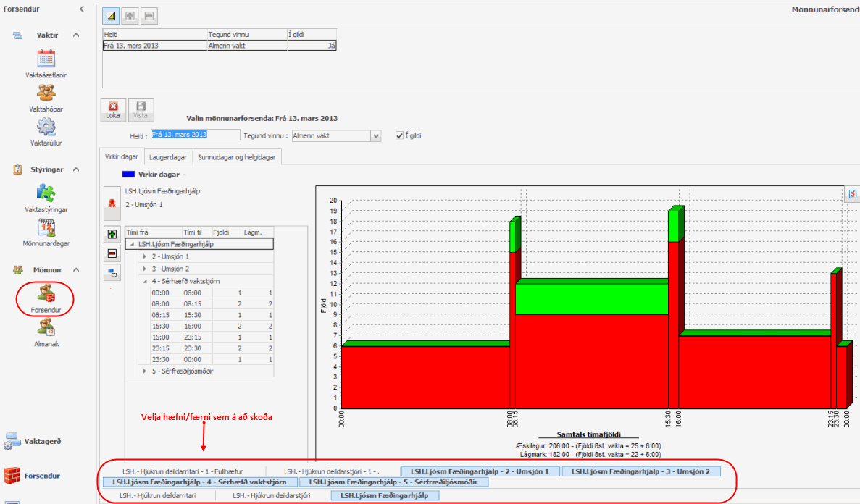The image size is (860, 504).
Task: Select Hjúkrun deildarritari - 1 - Fullhæfur tab
Action: tap(183, 471)
